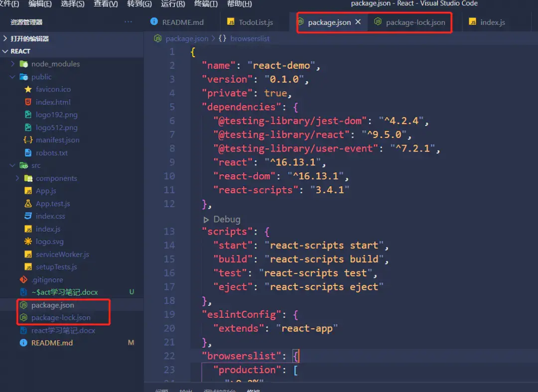Open robots.txt file
Image resolution: width=538 pixels, height=392 pixels.
(x=51, y=152)
